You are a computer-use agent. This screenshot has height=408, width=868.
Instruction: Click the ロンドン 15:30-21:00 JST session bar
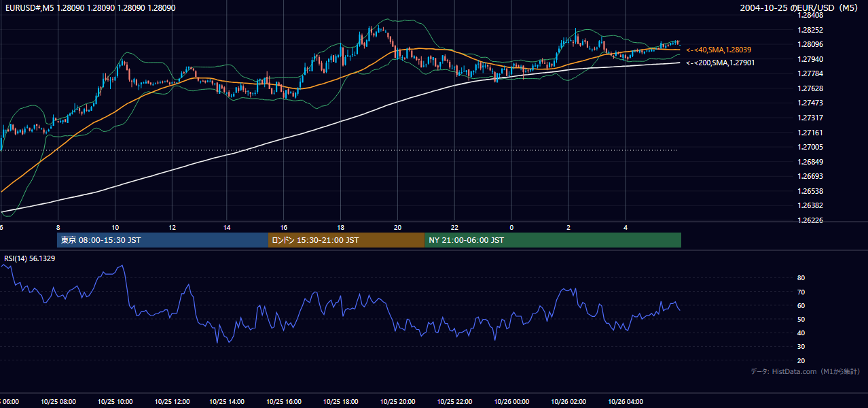[346, 240]
